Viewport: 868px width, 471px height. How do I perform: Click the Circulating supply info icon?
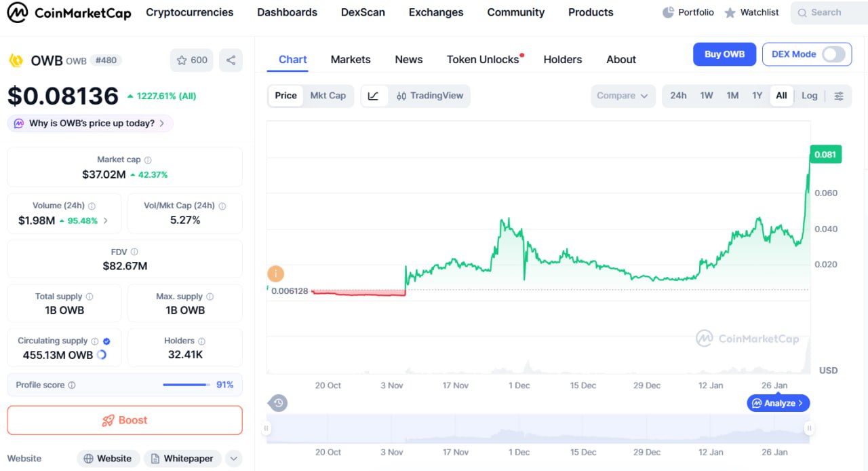[x=94, y=341]
